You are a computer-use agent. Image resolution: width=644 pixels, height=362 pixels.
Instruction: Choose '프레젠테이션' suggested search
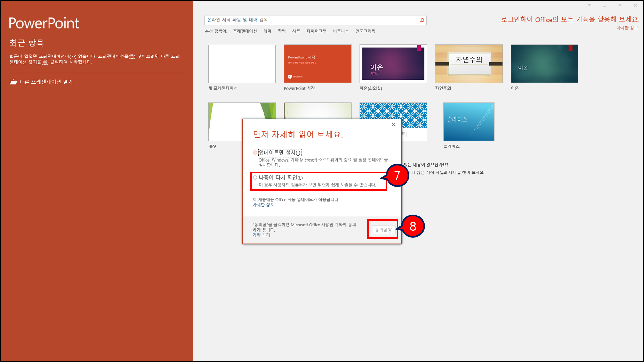pos(245,31)
